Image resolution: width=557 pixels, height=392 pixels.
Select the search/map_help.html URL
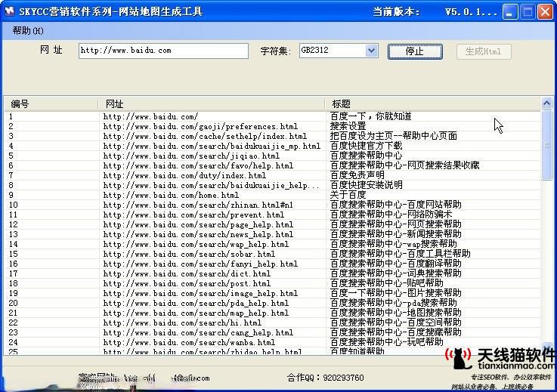(196, 313)
